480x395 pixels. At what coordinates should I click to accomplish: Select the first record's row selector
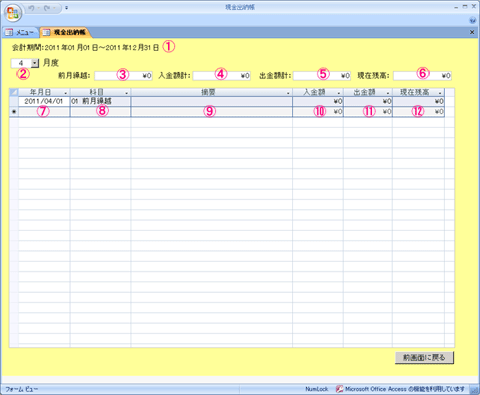click(14, 101)
